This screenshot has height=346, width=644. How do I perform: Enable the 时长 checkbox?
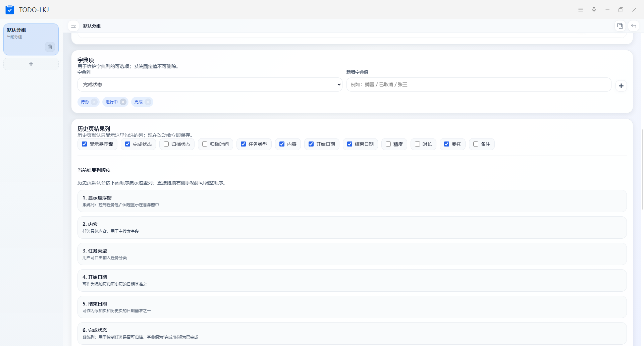[x=418, y=144]
